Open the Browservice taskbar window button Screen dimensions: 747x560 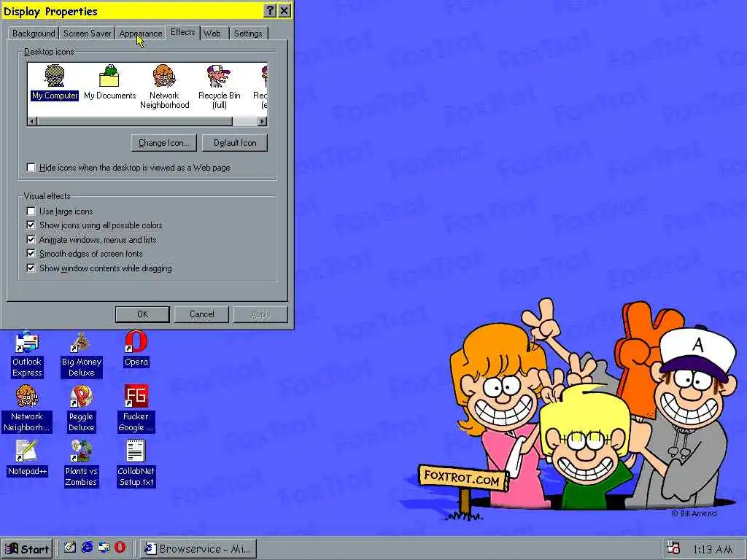pos(198,548)
